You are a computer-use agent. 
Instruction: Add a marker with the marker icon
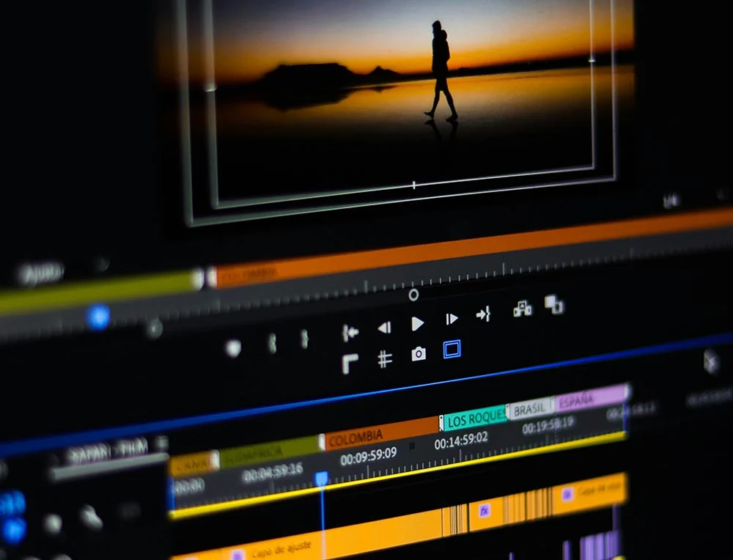[x=233, y=349]
